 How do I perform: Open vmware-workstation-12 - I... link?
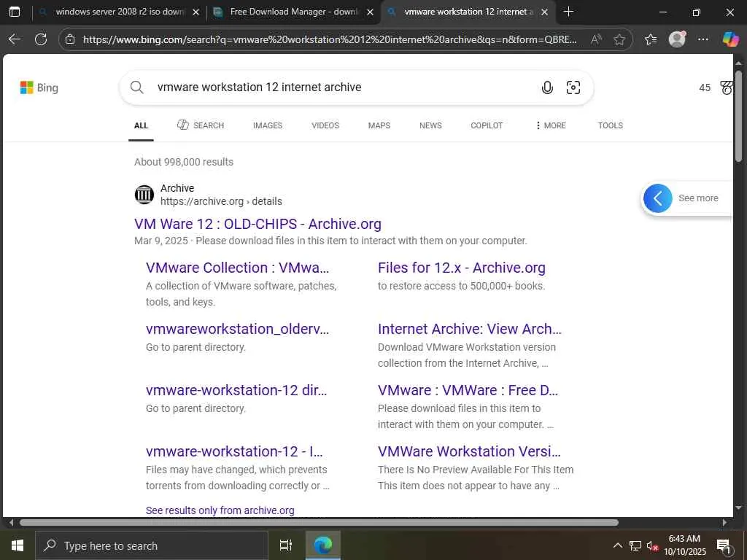click(234, 451)
